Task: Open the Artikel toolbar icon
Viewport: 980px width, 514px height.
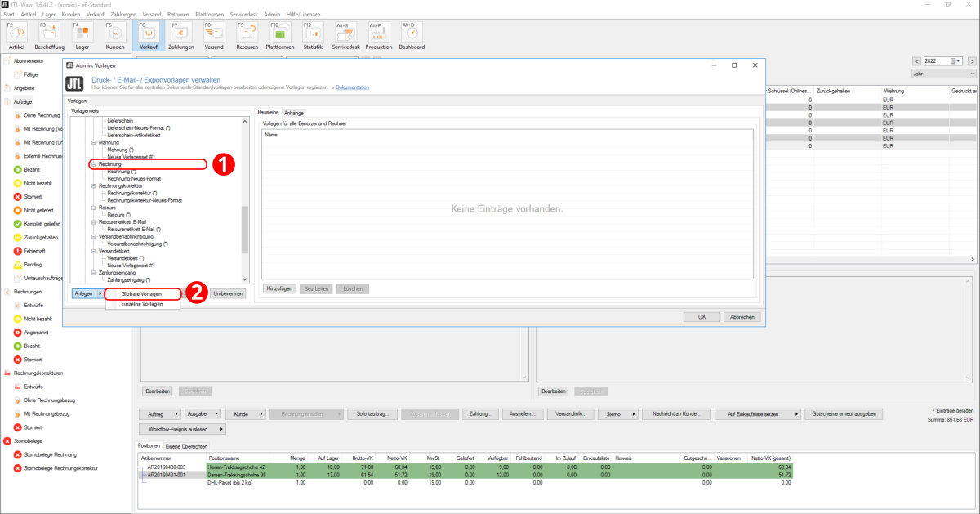Action: pyautogui.click(x=16, y=35)
